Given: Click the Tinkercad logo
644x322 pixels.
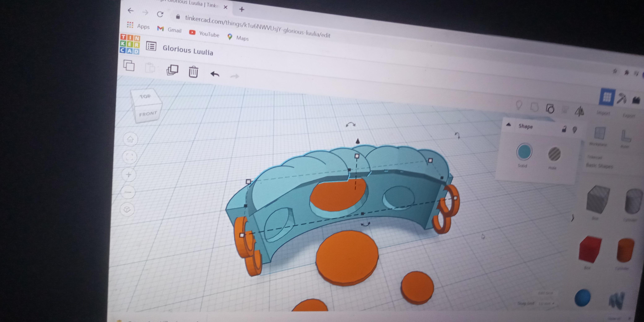Looking at the screenshot, I should (130, 44).
